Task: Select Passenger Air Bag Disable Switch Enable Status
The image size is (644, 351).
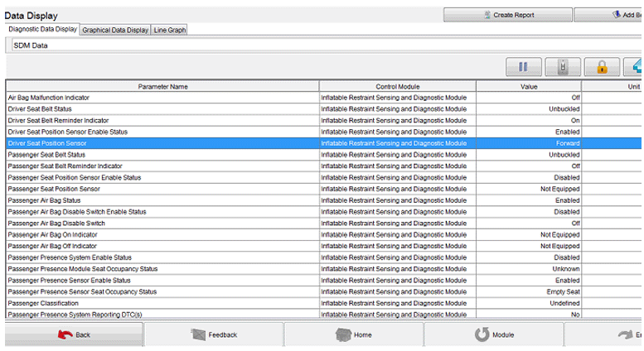Action: 323,212
